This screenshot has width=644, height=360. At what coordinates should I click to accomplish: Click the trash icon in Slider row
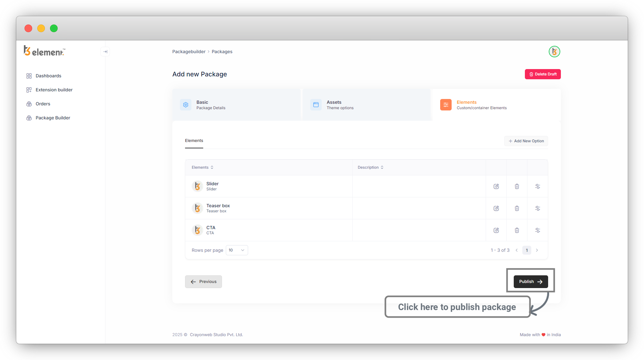[517, 186]
